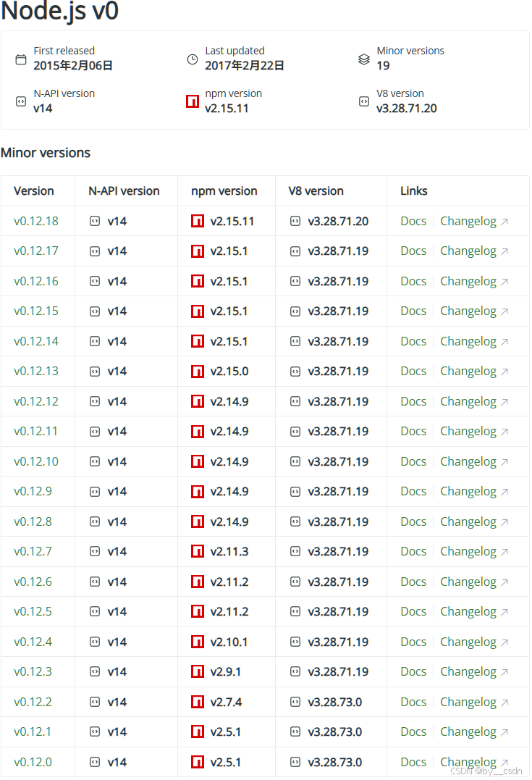Click the N-API icon in the summary card
The width and height of the screenshot is (532, 780).
pos(21,101)
